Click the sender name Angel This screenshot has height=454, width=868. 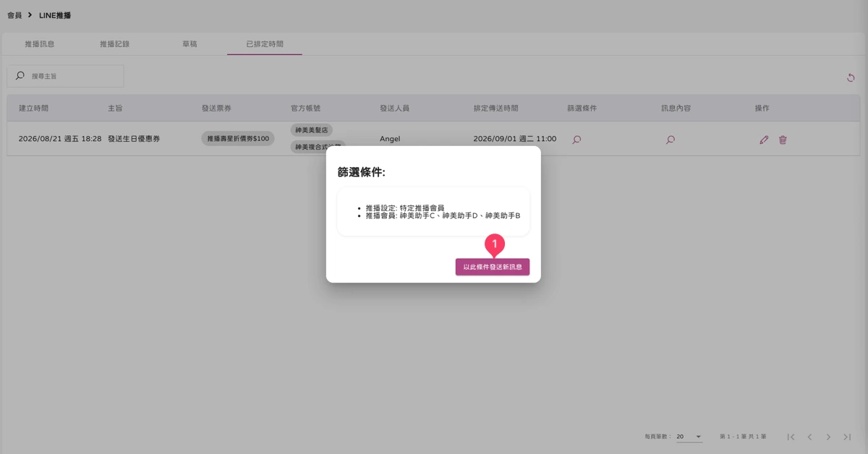390,139
